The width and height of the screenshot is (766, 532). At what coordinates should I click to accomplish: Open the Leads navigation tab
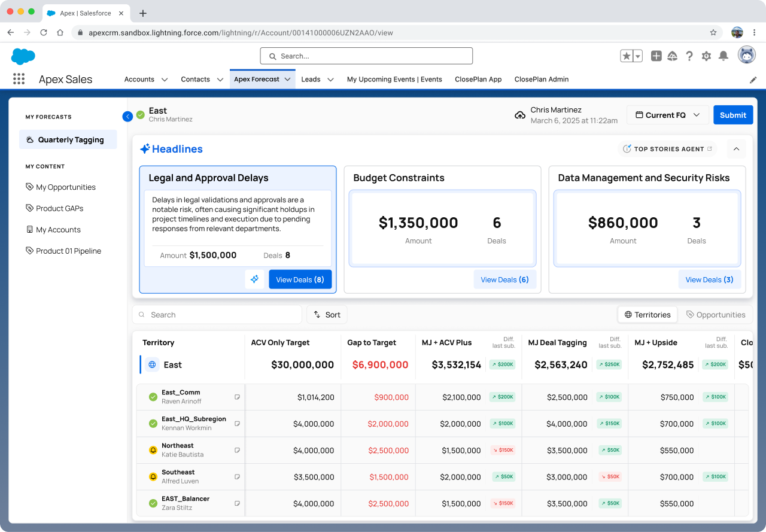(x=311, y=79)
